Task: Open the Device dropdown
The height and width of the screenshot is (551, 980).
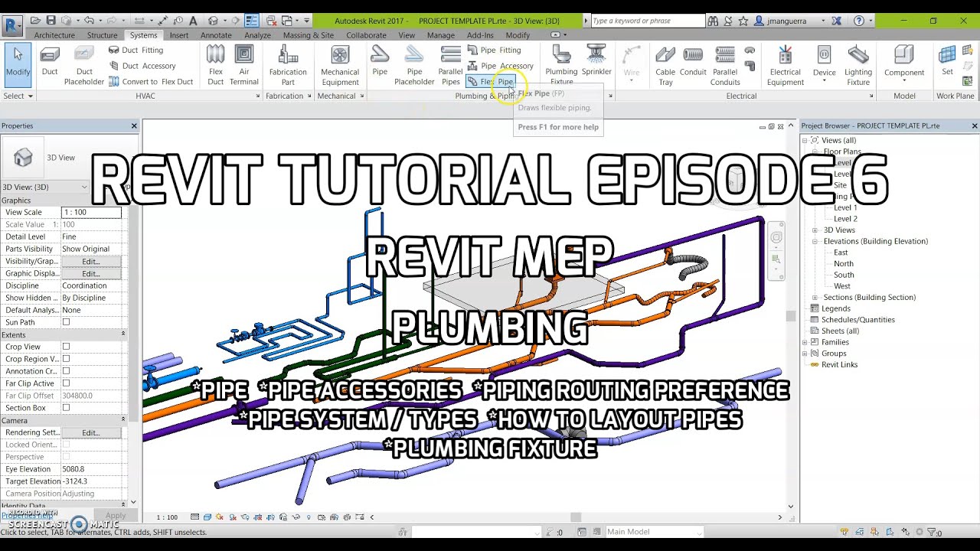Action: (825, 64)
